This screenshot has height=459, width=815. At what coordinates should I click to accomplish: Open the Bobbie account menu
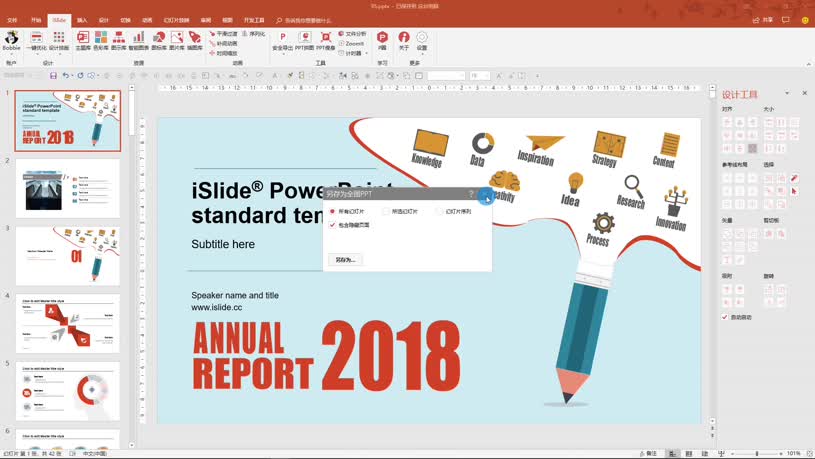point(11,41)
